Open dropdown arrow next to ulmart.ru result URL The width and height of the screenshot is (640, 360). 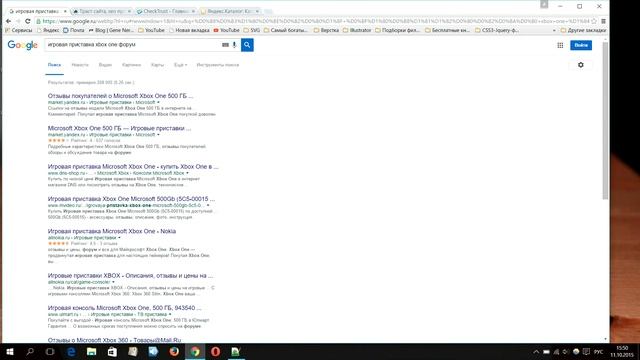170,314
